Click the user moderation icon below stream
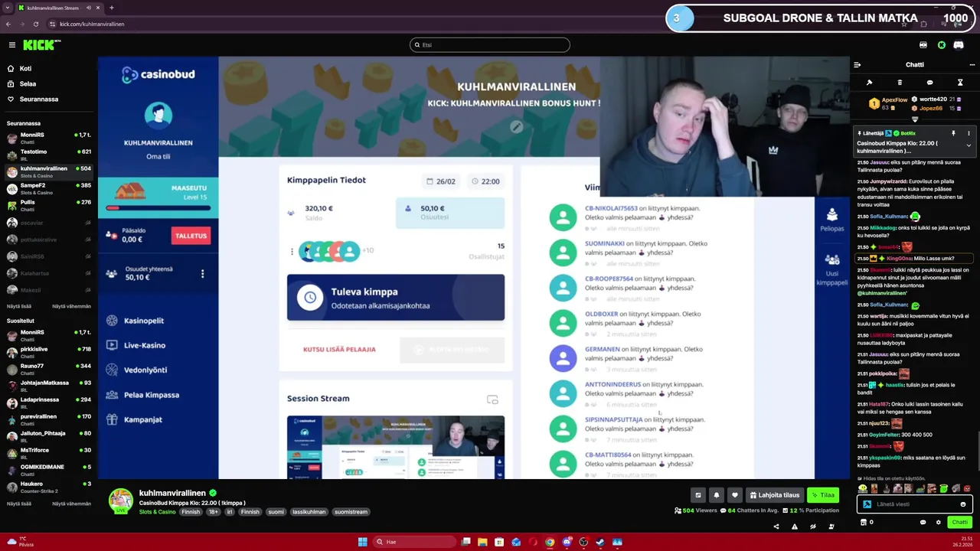Screen dimensions: 980x551 831,527
